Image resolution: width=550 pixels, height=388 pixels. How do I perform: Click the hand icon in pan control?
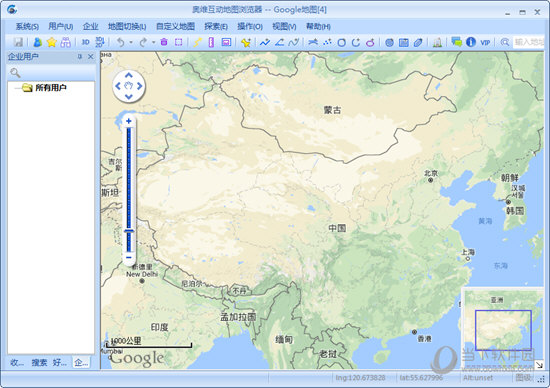pos(129,86)
